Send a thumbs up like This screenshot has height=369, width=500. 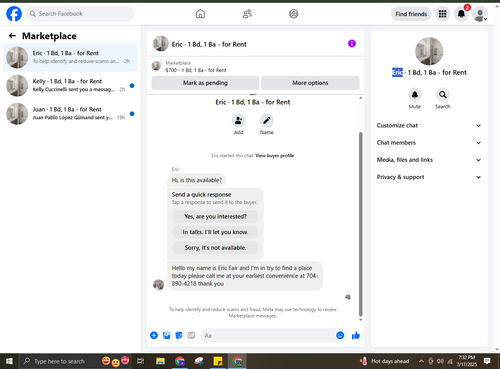click(356, 335)
